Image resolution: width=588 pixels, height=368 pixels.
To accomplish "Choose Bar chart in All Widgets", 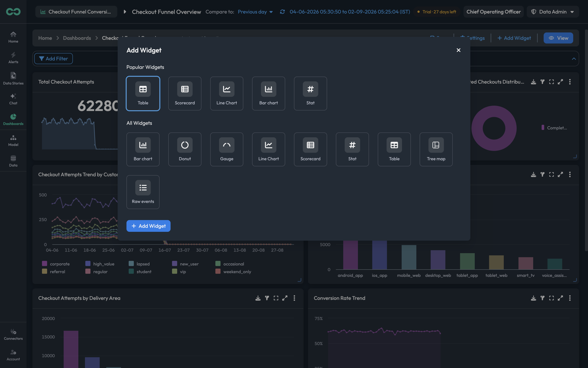I will pos(143,149).
